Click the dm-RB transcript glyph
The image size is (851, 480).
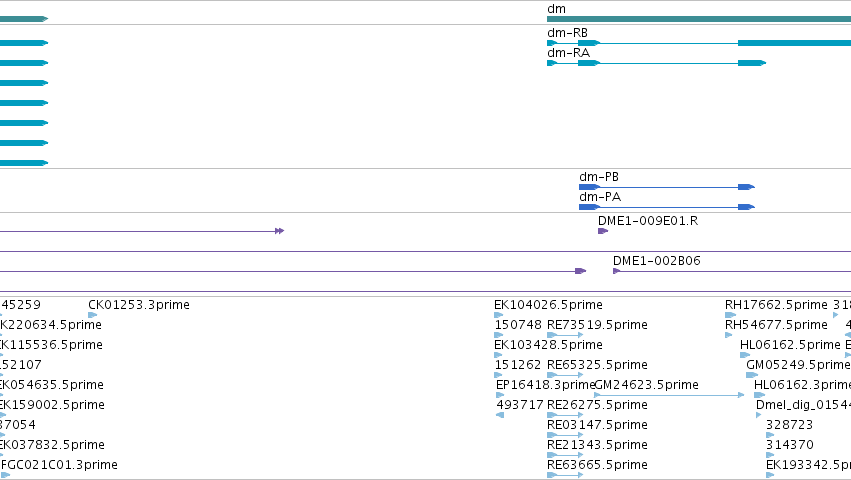tap(699, 43)
